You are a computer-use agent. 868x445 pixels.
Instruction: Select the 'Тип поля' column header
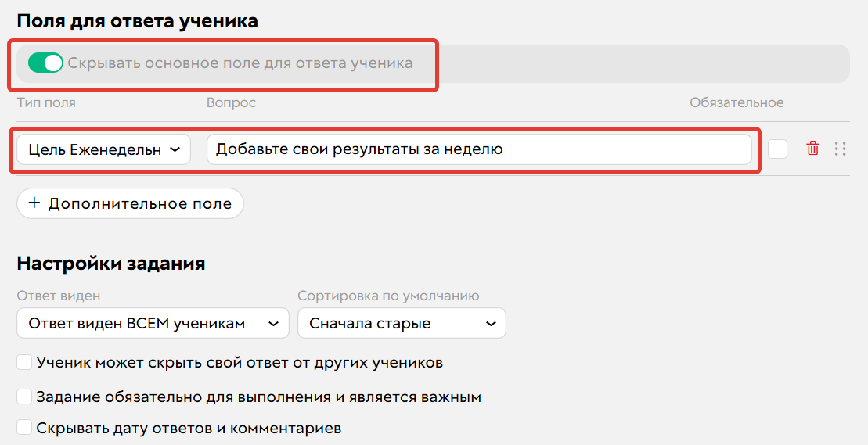(x=46, y=102)
